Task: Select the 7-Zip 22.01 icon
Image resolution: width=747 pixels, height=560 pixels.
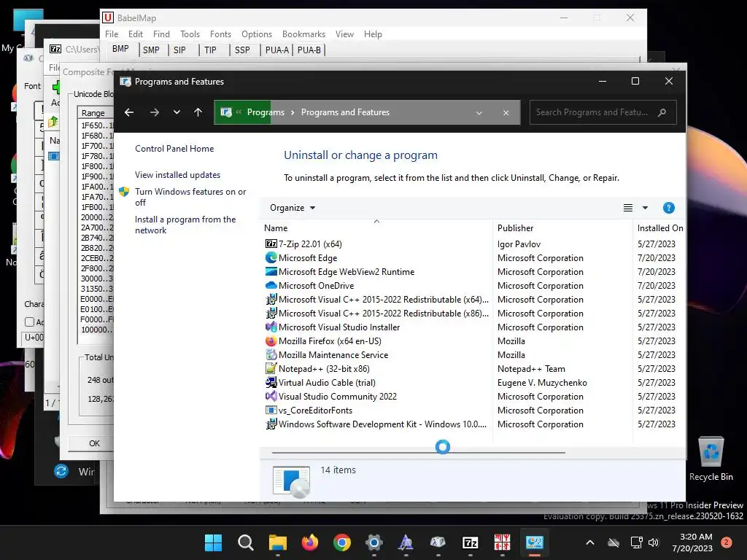Action: [x=271, y=244]
